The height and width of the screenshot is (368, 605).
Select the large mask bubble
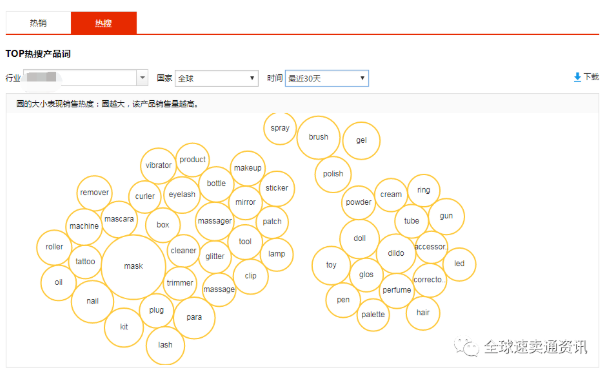[134, 267]
